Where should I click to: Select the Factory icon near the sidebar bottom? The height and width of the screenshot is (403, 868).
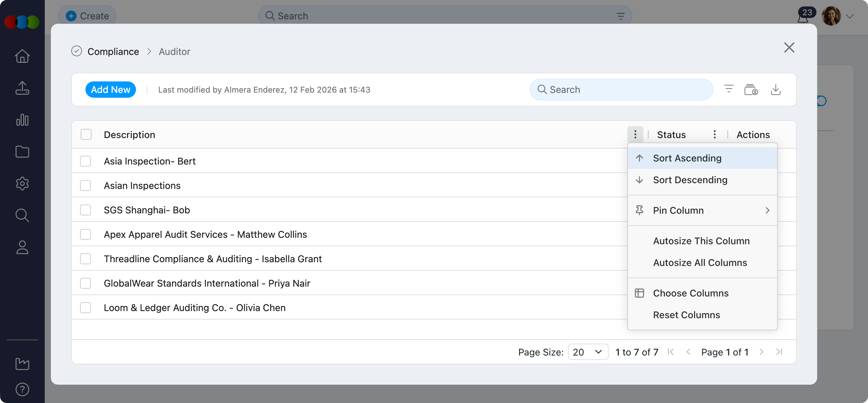pyautogui.click(x=22, y=364)
